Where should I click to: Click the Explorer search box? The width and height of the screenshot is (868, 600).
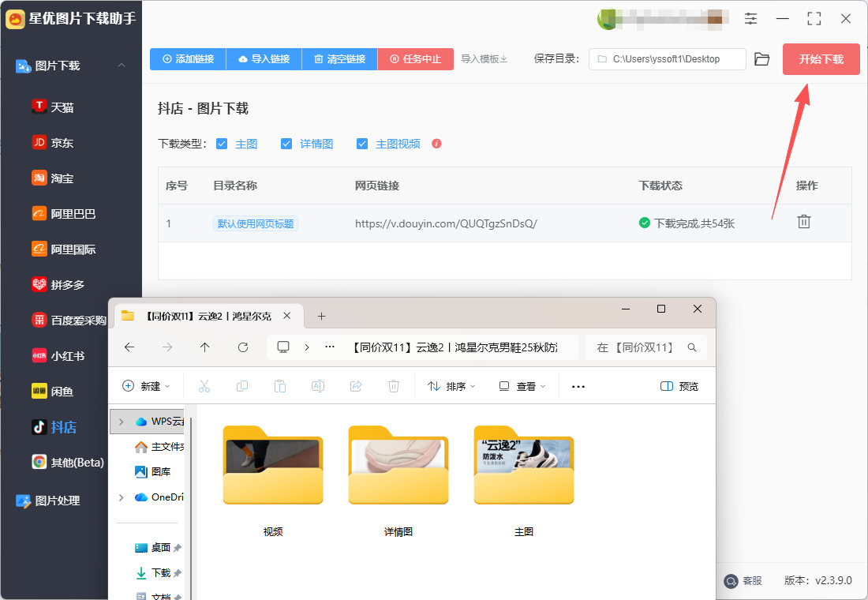pos(646,347)
